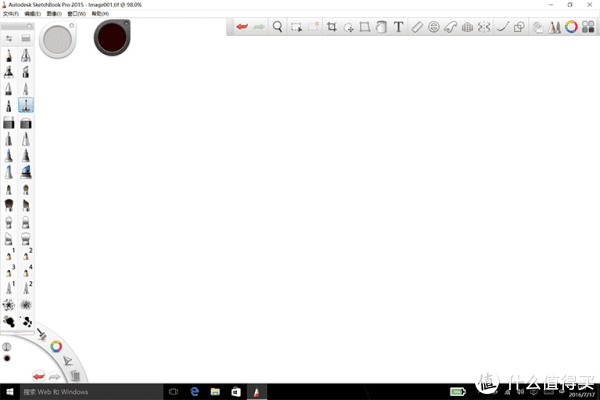Select the Text tool

pyautogui.click(x=398, y=27)
